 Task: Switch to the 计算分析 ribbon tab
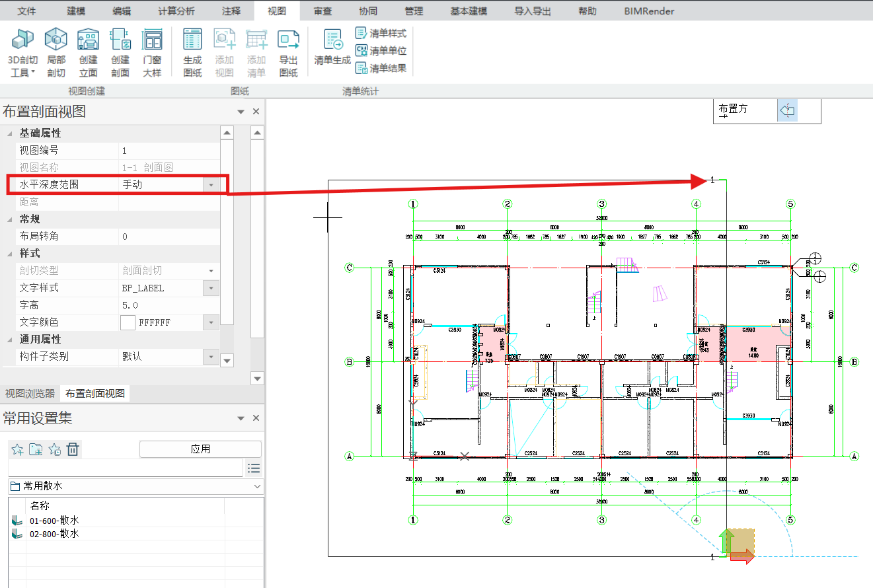click(x=176, y=11)
